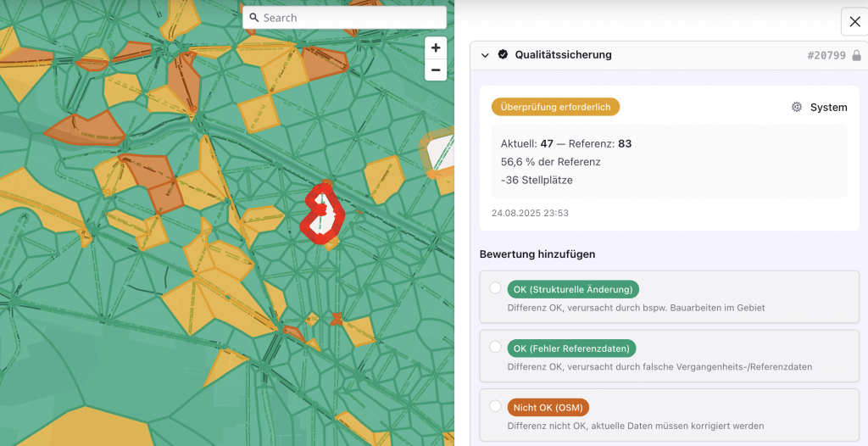Viewport: 868px width, 446px height.
Task: Click the timestamp 24.08.2025 23:53
Action: click(x=530, y=213)
